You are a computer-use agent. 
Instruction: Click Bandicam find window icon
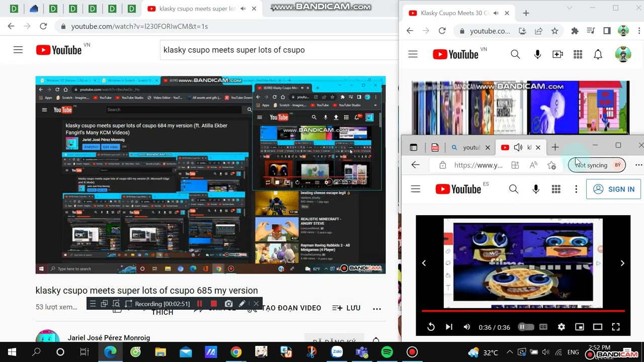click(x=116, y=304)
